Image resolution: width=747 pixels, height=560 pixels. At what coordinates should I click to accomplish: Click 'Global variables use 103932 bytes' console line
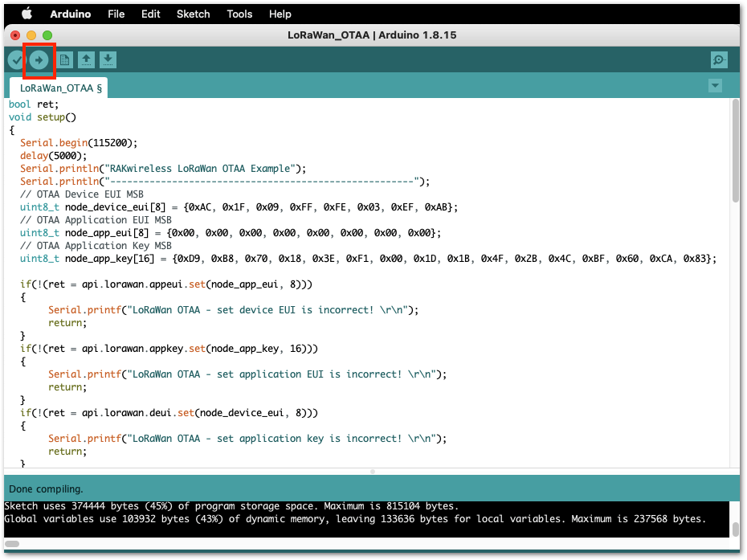click(355, 519)
